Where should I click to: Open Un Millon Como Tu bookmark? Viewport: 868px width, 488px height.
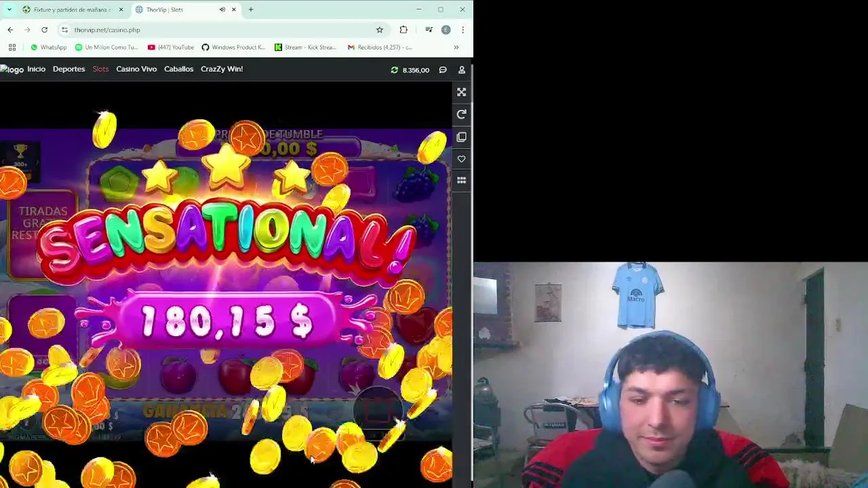(x=106, y=47)
